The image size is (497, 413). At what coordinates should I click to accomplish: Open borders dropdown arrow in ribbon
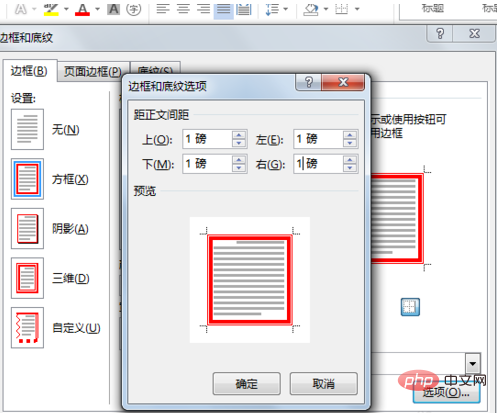(x=357, y=9)
